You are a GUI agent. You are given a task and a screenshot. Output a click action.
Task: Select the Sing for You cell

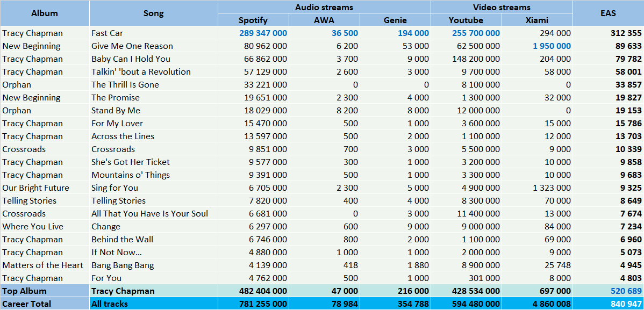pos(154,188)
